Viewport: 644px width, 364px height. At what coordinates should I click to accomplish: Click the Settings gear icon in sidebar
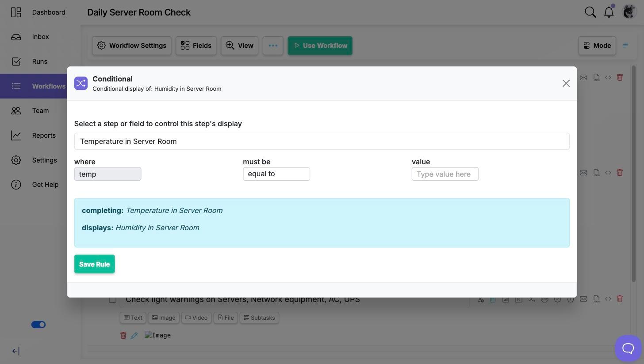point(16,160)
